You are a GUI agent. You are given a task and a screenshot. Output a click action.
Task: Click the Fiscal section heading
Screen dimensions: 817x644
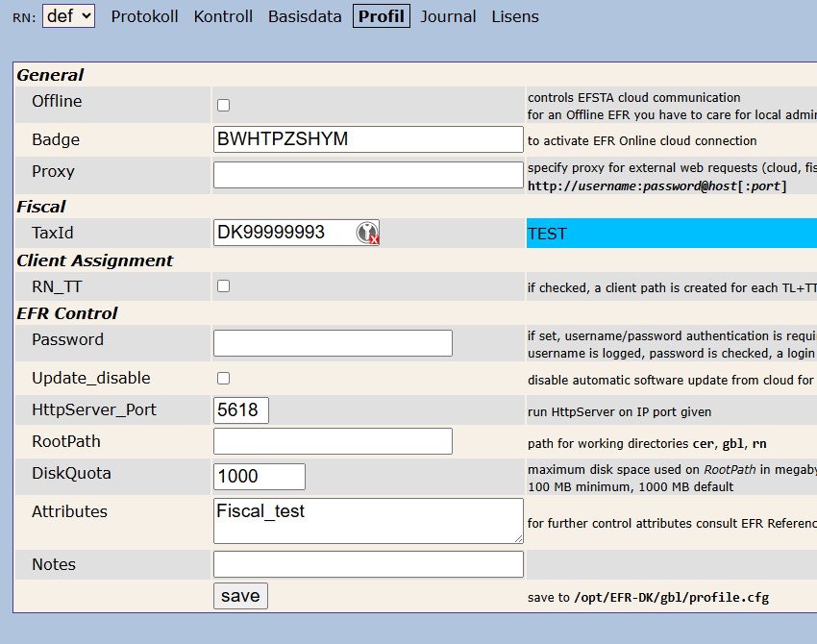[x=41, y=207]
